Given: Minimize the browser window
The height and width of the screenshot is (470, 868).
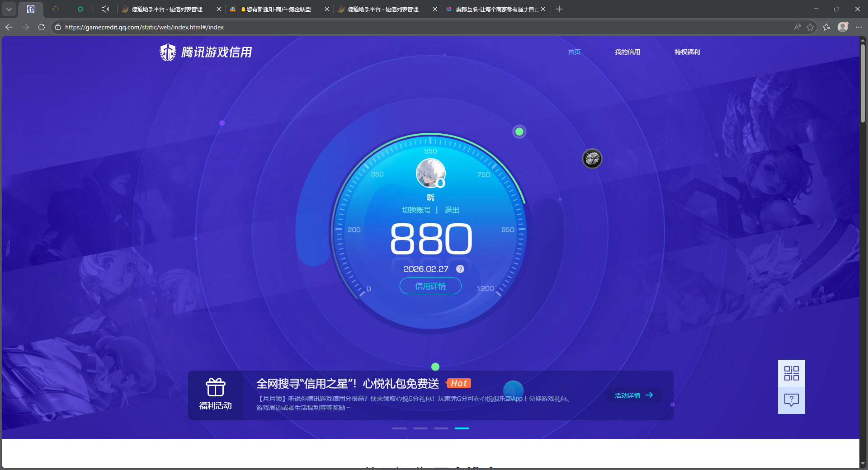Looking at the screenshot, I should pyautogui.click(x=816, y=9).
